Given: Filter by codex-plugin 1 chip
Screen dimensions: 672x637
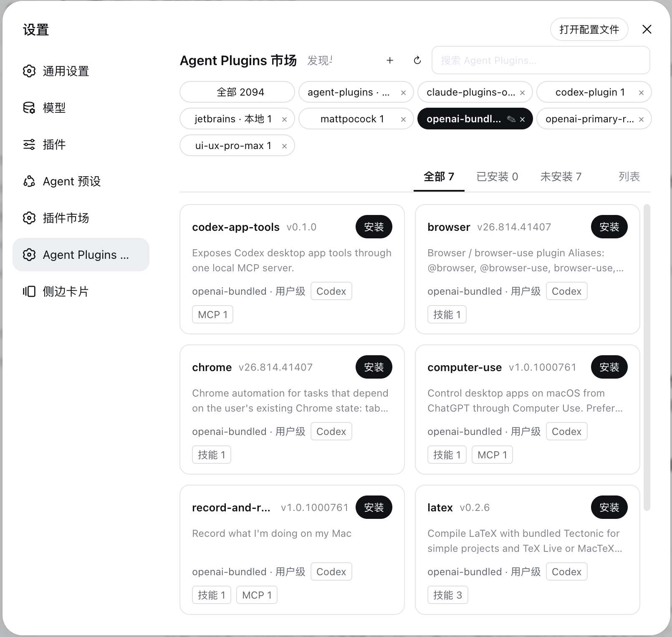Looking at the screenshot, I should coord(590,92).
